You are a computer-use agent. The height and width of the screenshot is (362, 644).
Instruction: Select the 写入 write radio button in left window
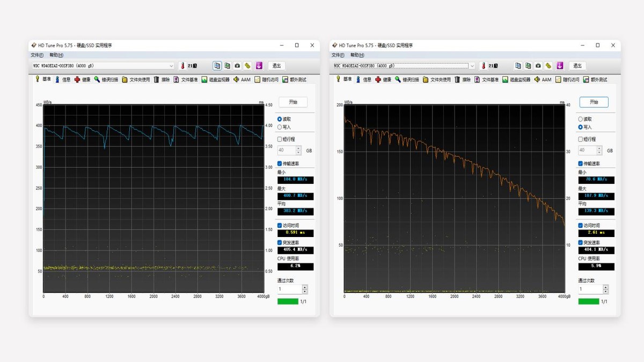[x=280, y=127]
